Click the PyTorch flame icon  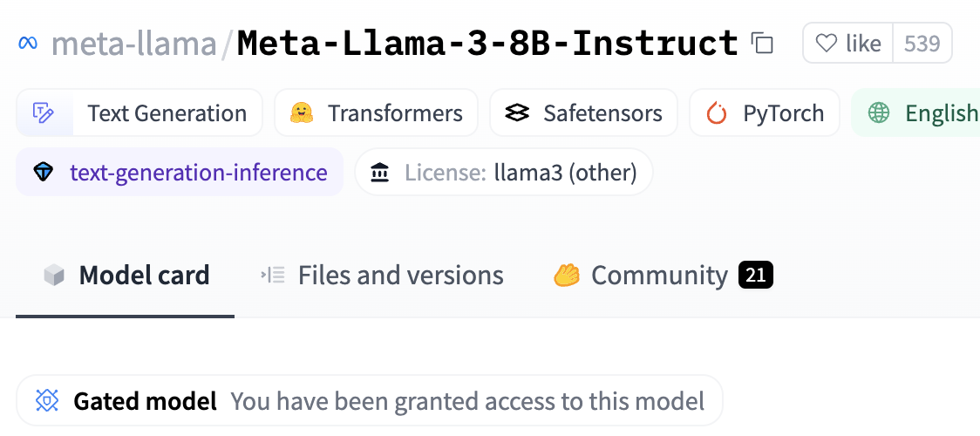click(x=717, y=113)
